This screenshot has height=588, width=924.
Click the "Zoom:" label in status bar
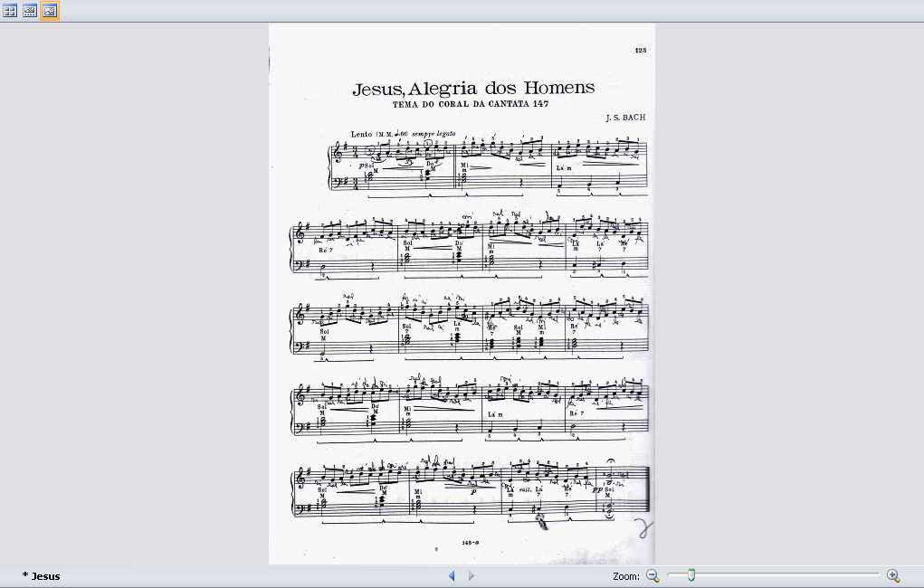(626, 576)
